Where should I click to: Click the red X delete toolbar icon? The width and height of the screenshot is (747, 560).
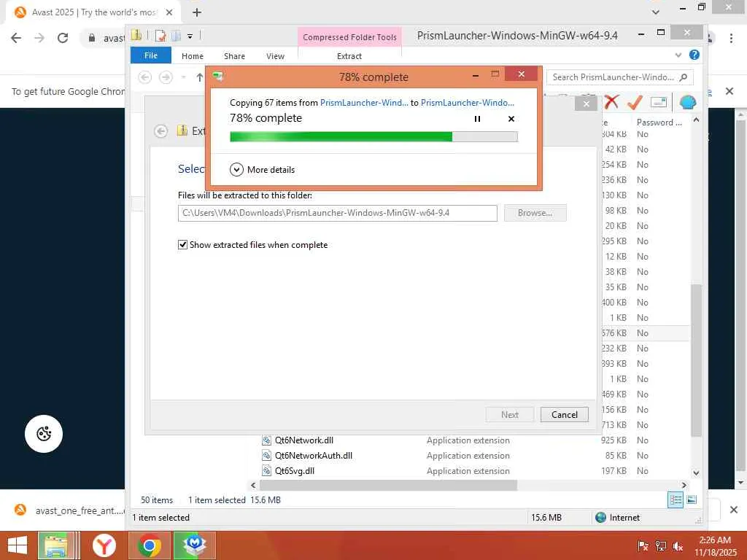(611, 102)
